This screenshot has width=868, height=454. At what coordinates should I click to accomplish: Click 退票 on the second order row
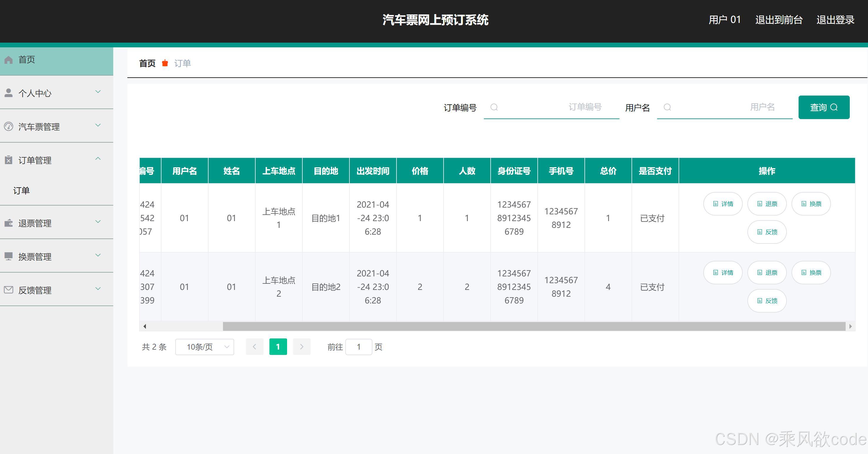click(x=767, y=273)
